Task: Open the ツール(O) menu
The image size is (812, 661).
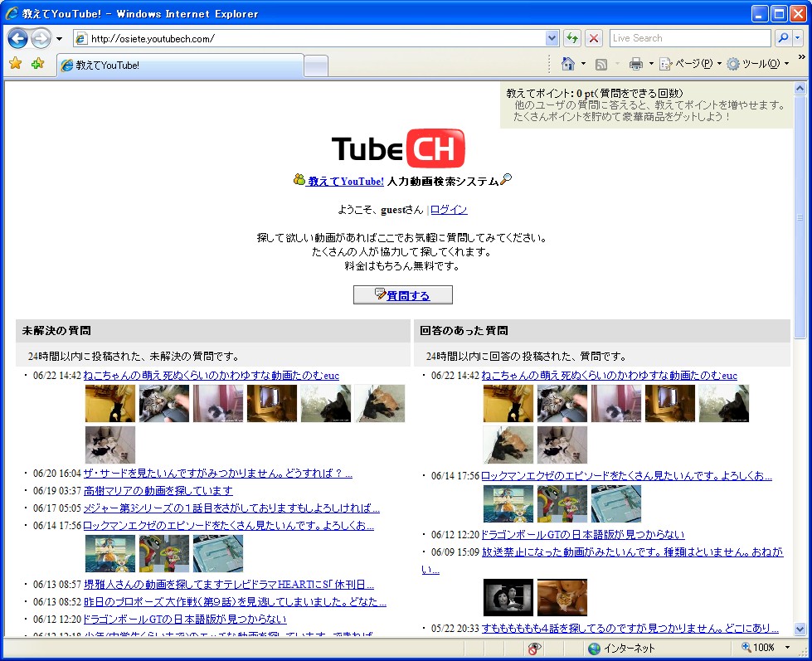Action: tap(758, 64)
